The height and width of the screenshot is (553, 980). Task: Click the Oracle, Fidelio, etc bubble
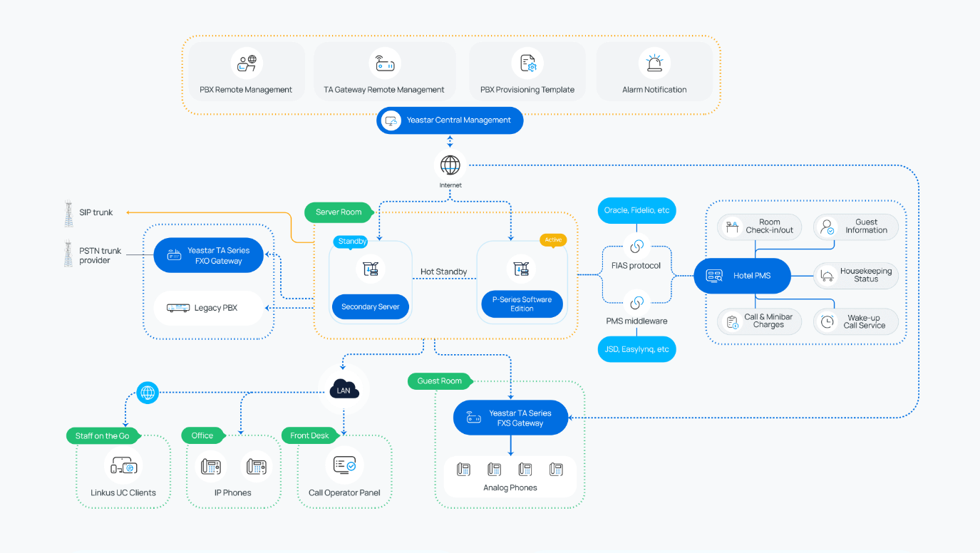(x=636, y=210)
